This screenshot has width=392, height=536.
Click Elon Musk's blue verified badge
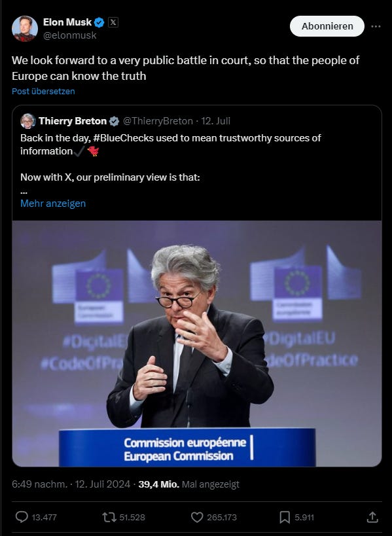click(x=99, y=22)
